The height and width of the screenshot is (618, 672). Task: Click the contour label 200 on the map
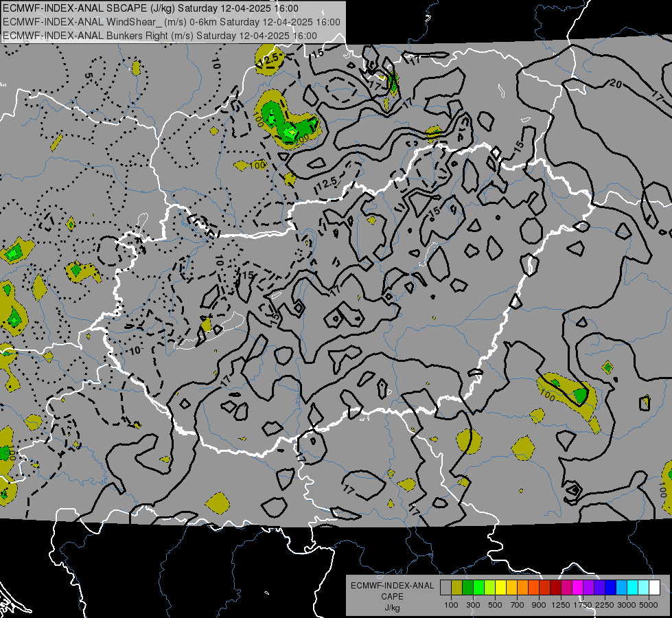[x=301, y=139]
